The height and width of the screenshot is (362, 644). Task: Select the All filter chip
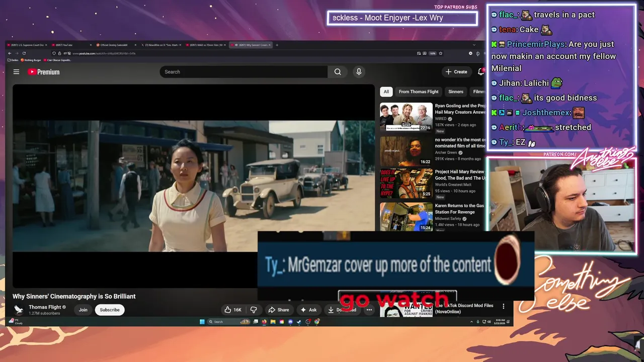point(386,92)
